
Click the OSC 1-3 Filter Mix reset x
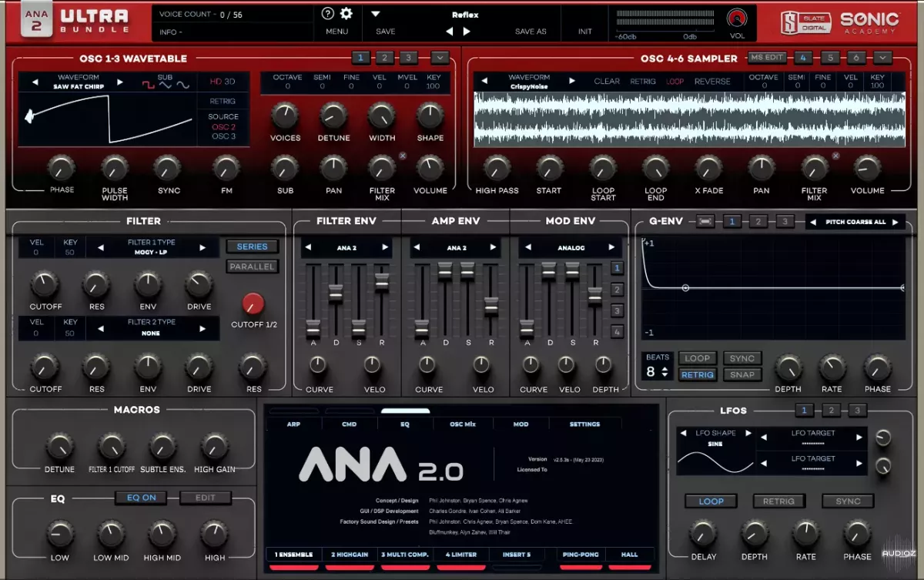(x=402, y=156)
